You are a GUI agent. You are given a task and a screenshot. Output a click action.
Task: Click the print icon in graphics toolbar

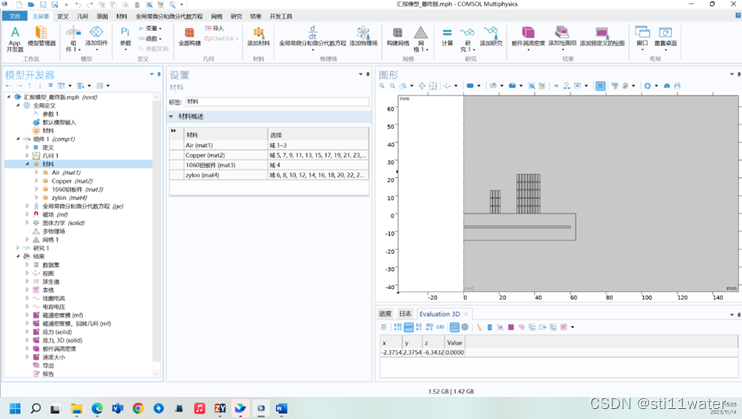point(677,86)
